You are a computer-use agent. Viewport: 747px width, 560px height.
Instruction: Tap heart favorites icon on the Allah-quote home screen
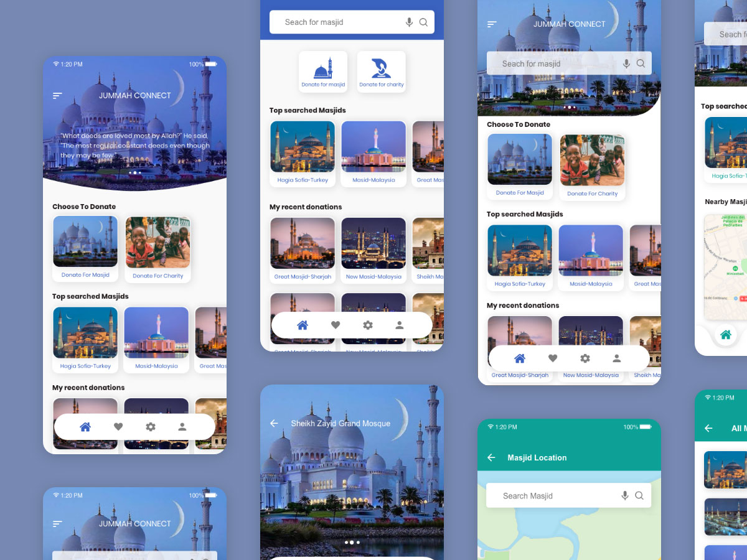click(118, 427)
